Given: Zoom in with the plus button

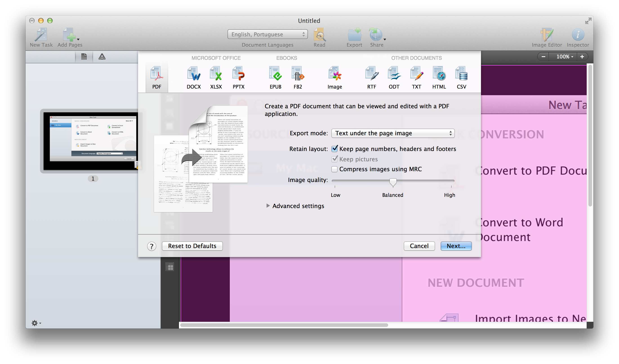Looking at the screenshot, I should tap(582, 57).
